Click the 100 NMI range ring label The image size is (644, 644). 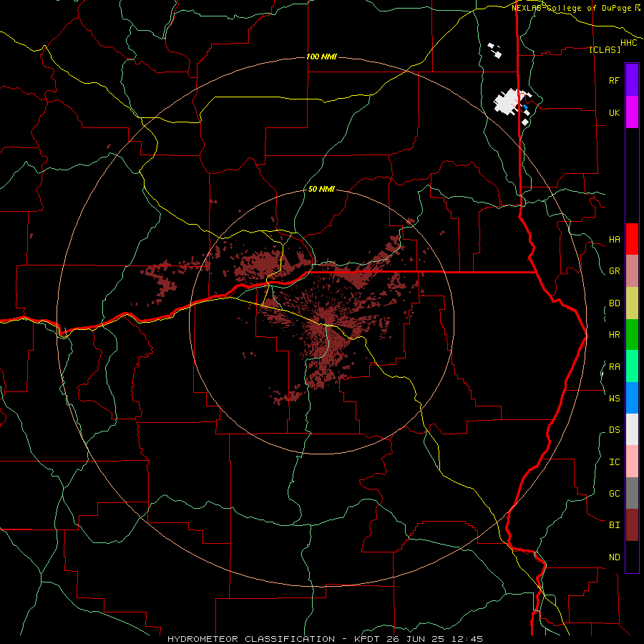(x=321, y=57)
